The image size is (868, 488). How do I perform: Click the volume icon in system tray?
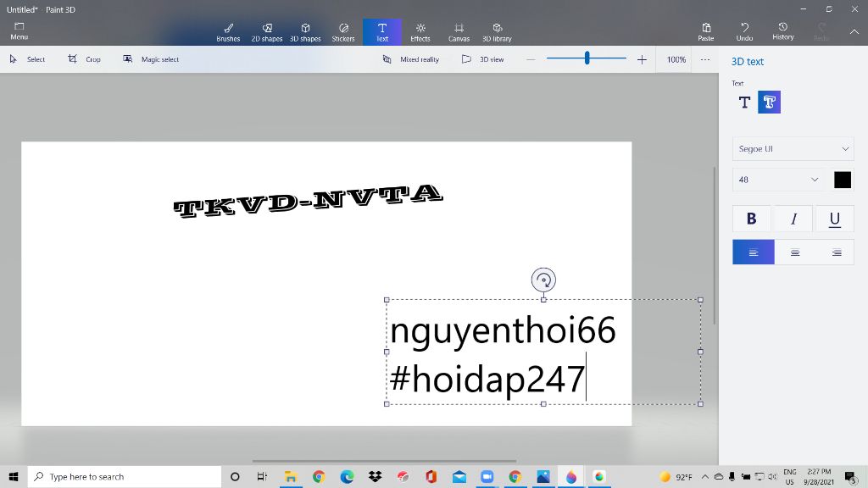(x=772, y=476)
